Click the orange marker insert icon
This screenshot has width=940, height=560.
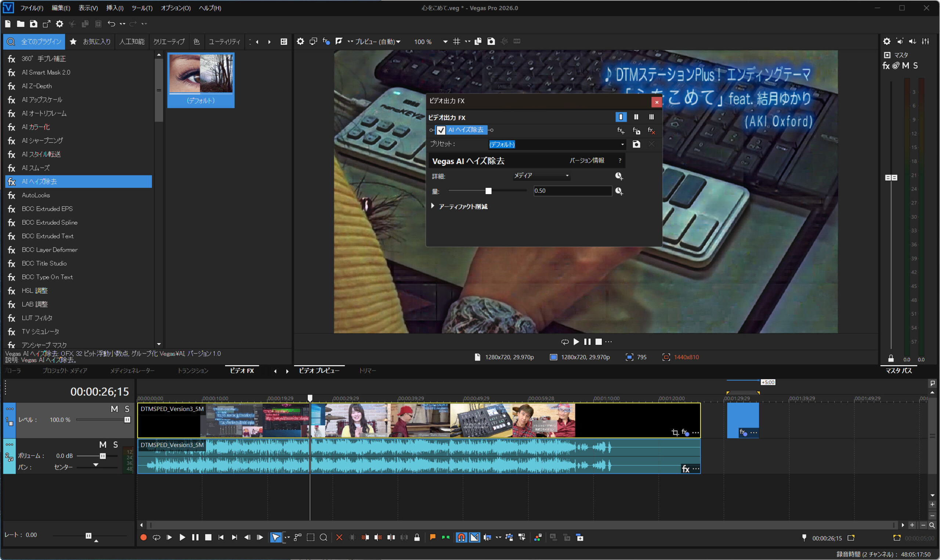tap(433, 537)
